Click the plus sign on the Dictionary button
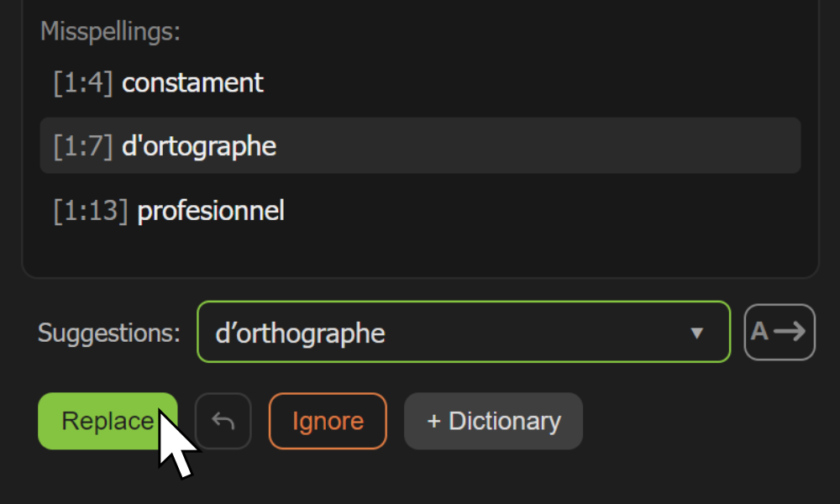The image size is (840, 504). 434,422
